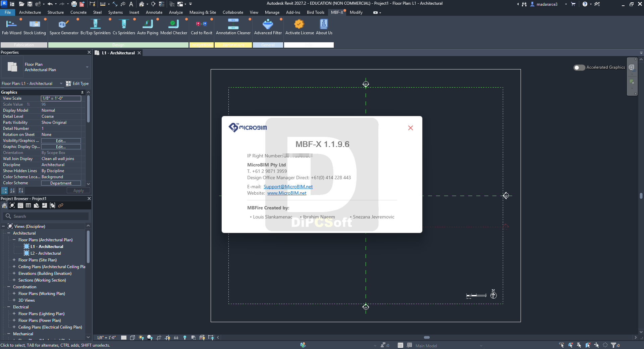Switch to the Collaborate ribbon tab
The height and width of the screenshot is (349, 644).
(x=233, y=12)
